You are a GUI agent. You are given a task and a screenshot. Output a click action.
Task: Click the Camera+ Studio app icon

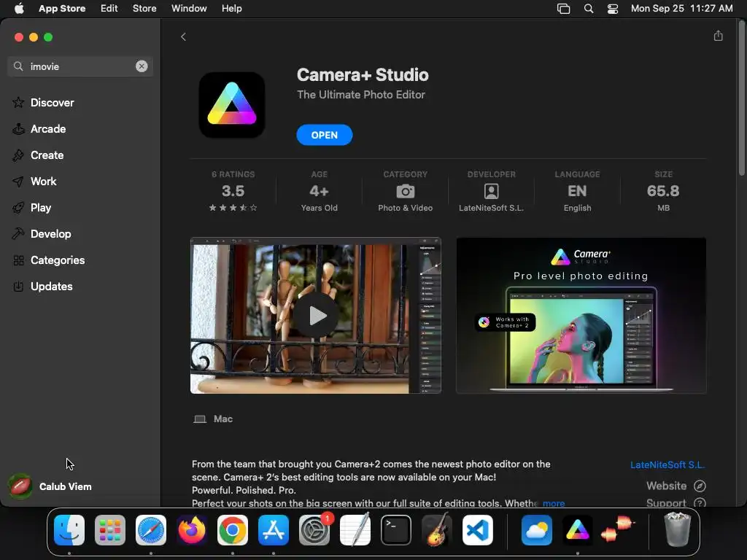coord(231,105)
